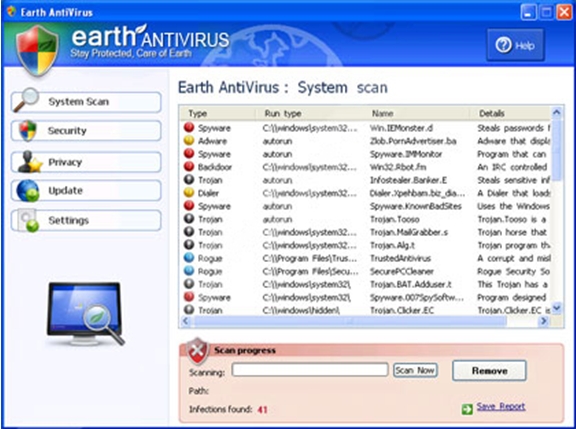Select the Trojan.Tooso gray icon
Viewport: 576px width, 429px height.
[x=189, y=219]
